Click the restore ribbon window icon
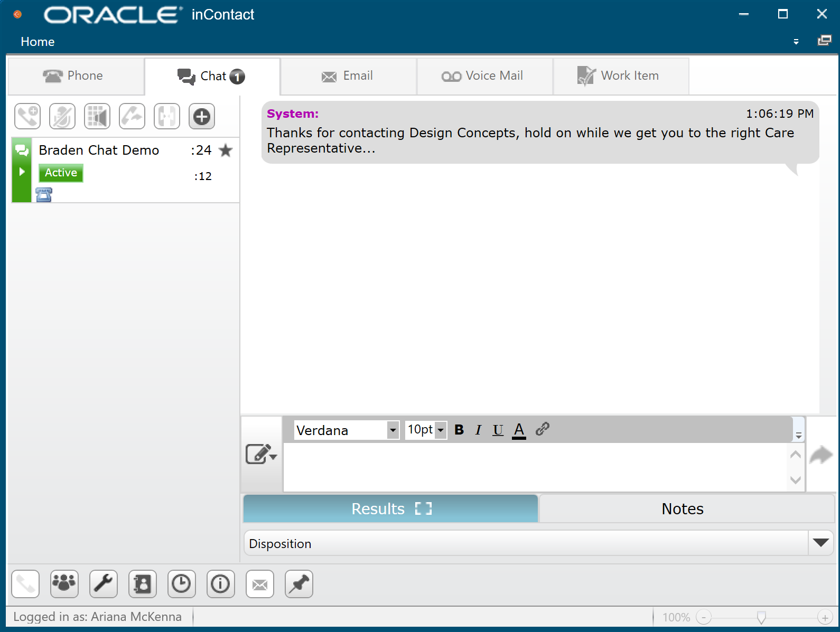Screen dimensions: 840x632 (x=824, y=41)
